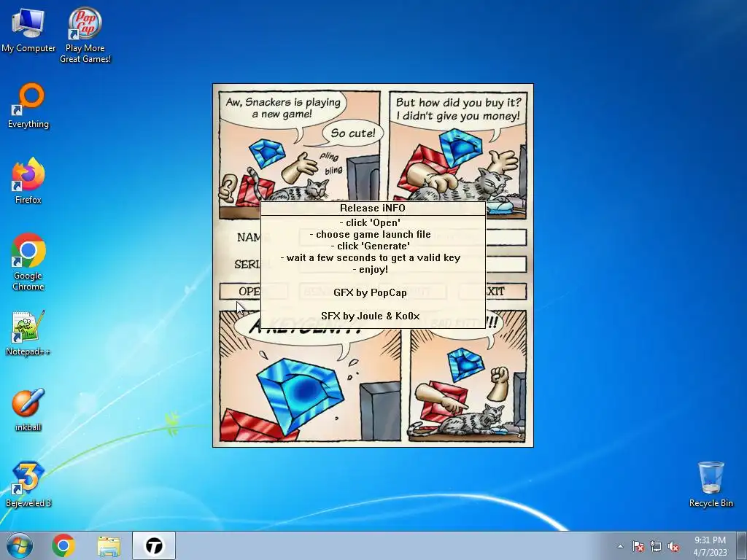Click "But how did you buy it?" speech bubble
The image size is (747, 560).
click(458, 109)
